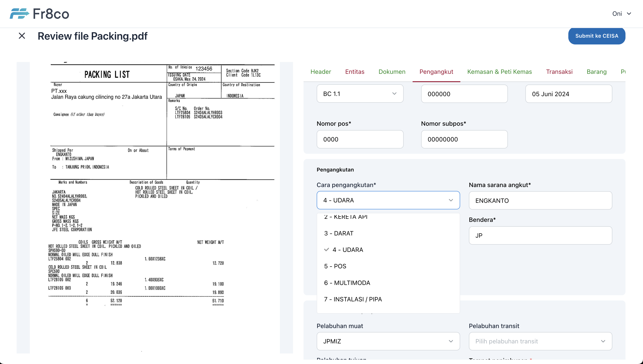The width and height of the screenshot is (643, 364).
Task: Open the Kemasan & Peti Kemas tab
Action: click(499, 72)
